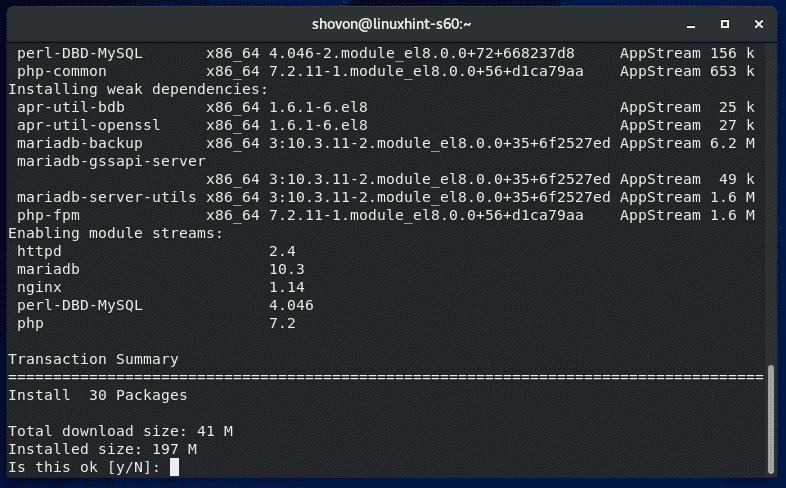786x488 pixels.
Task: Click the cursor after the 'Is this ok [y/N]:' prompt
Action: [174, 467]
